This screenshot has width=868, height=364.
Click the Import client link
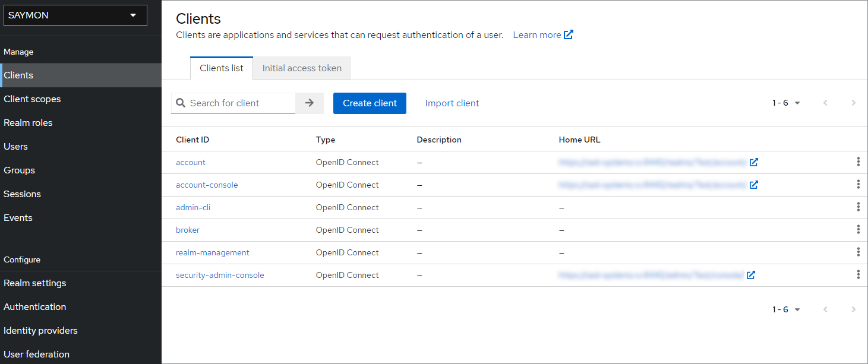click(x=452, y=103)
